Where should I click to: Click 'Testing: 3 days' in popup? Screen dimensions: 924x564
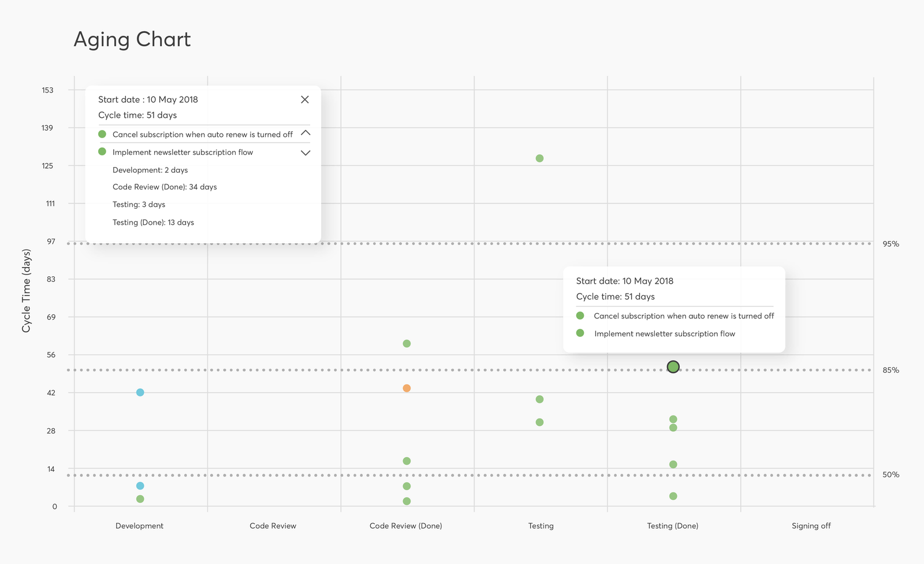click(x=139, y=205)
